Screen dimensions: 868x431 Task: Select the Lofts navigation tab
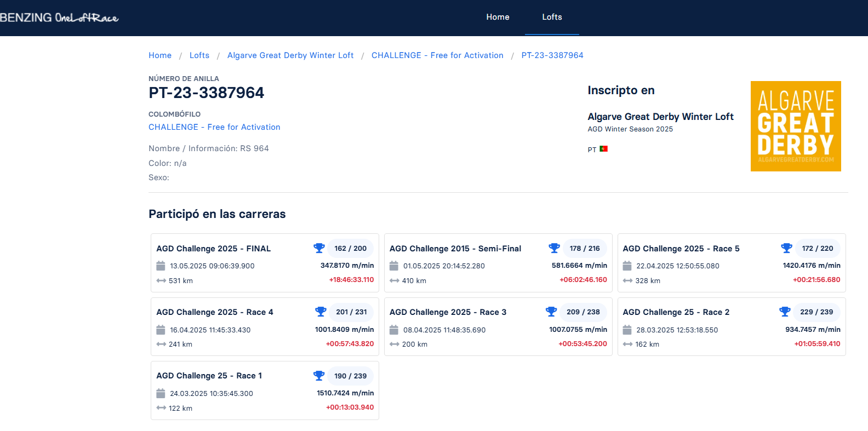(x=552, y=17)
